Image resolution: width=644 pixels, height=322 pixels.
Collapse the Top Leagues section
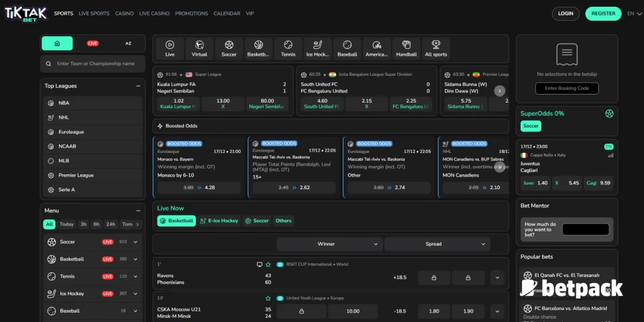click(138, 86)
